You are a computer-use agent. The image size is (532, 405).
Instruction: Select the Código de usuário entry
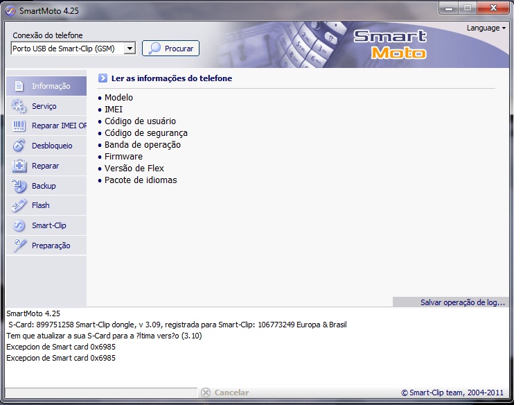click(140, 121)
